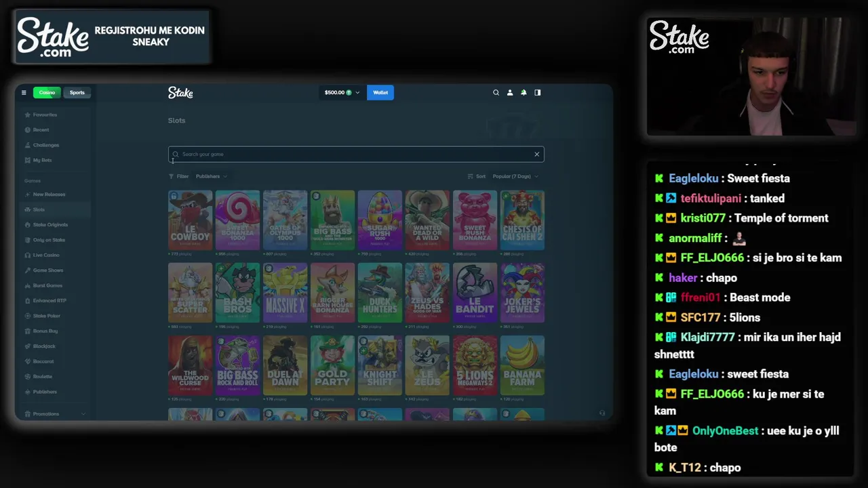868x488 pixels.
Task: Open the notifications bell icon
Action: [524, 93]
